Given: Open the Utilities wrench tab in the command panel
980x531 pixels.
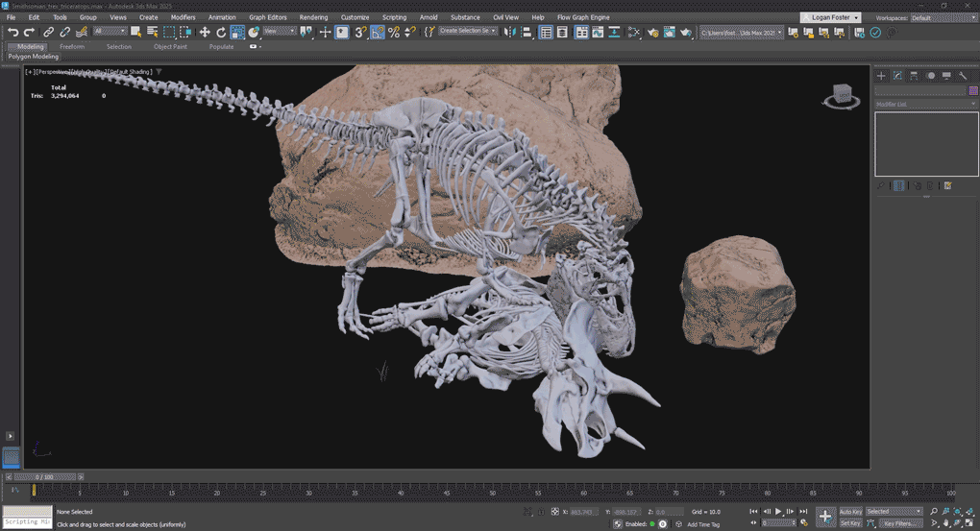Looking at the screenshot, I should [x=963, y=76].
